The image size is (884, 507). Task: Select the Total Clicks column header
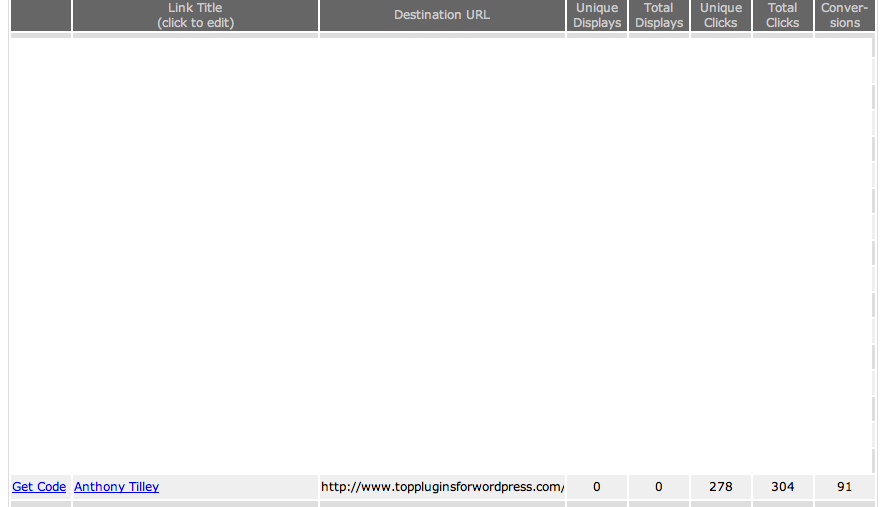click(783, 15)
